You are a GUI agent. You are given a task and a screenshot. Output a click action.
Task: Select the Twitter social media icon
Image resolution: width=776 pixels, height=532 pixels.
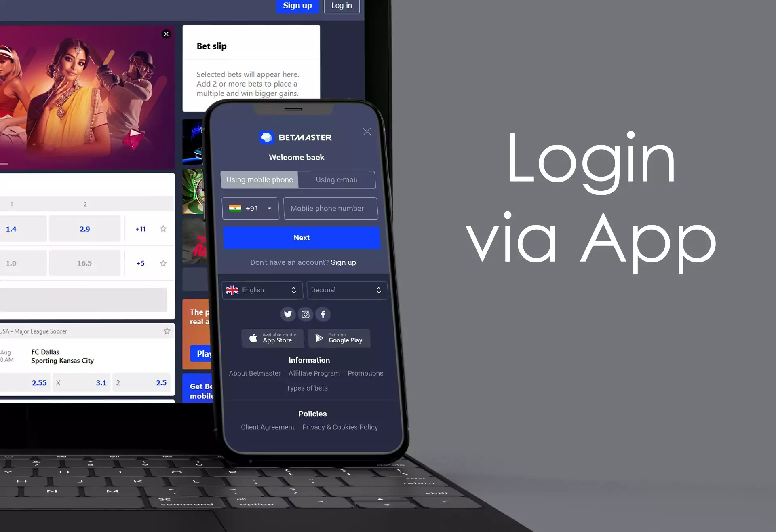click(x=287, y=313)
